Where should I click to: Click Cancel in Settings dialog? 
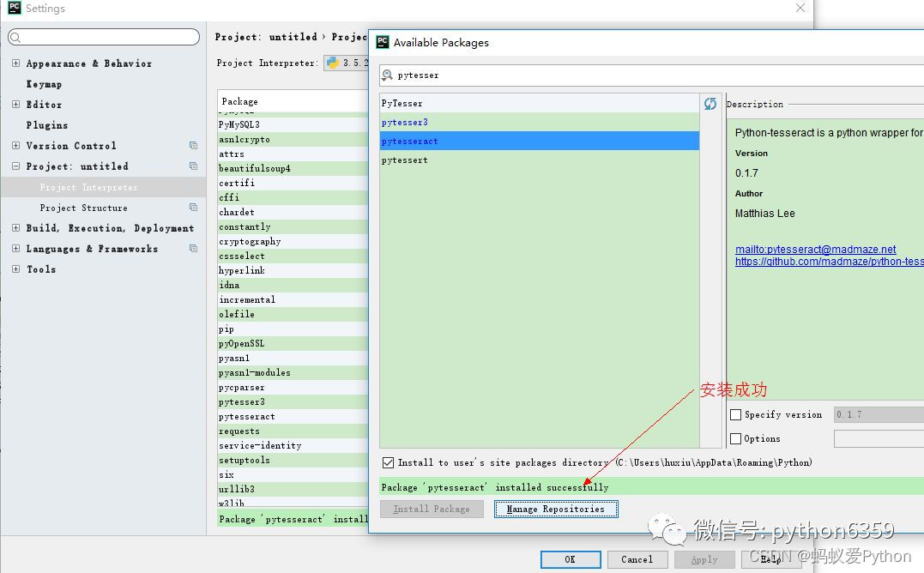637,559
